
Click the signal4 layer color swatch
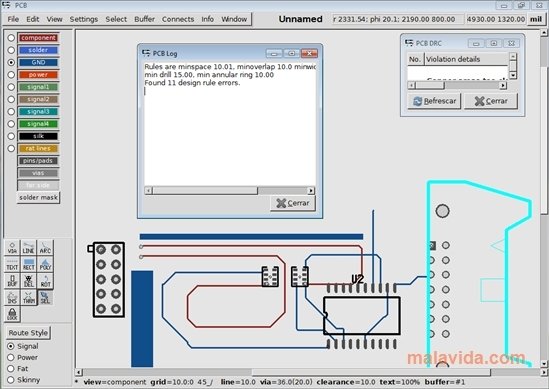click(38, 124)
